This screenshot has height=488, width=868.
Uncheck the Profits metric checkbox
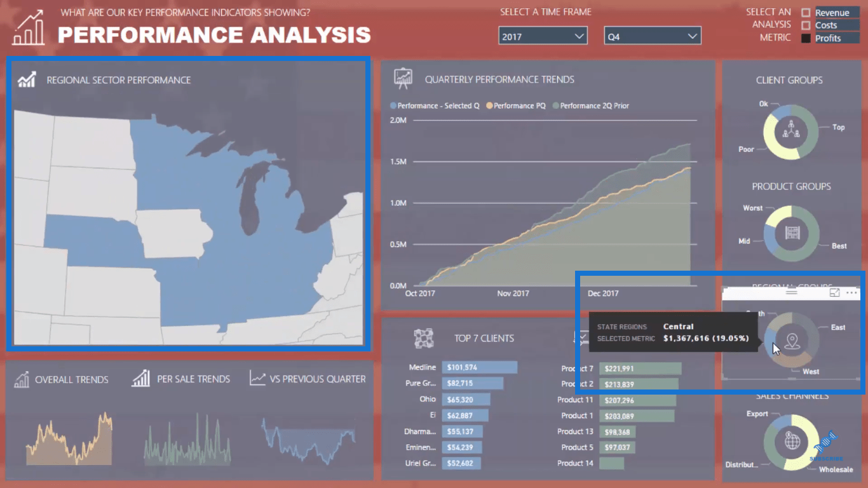[806, 38]
